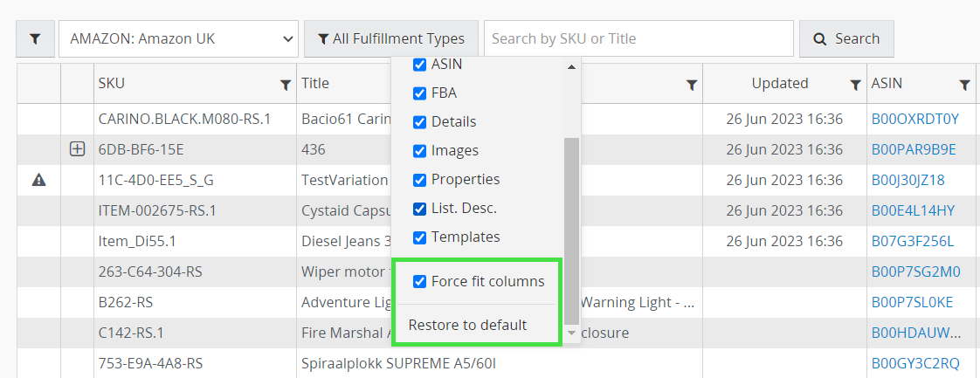Click the filter icon left of Updated column
Viewport: 980px width, 378px height.
(691, 85)
